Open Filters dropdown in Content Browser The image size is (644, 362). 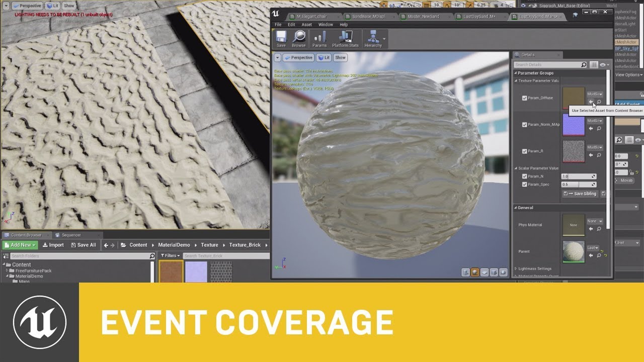[170, 256]
